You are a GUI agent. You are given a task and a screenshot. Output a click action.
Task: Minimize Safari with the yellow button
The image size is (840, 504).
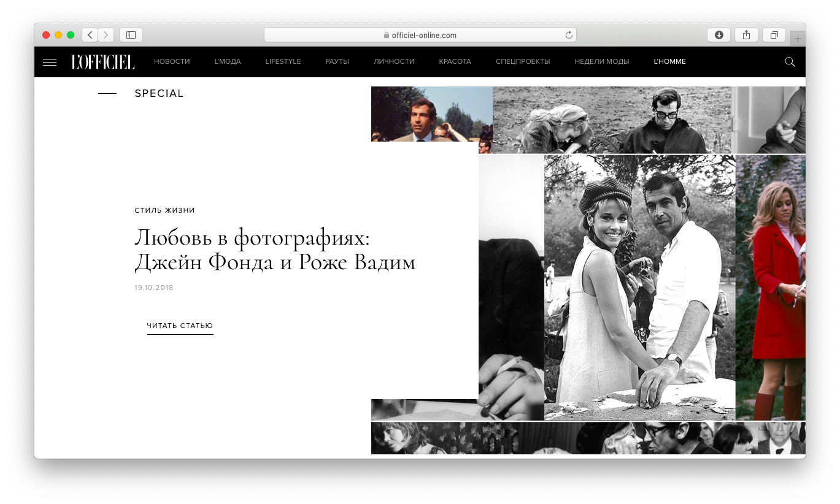coord(58,35)
